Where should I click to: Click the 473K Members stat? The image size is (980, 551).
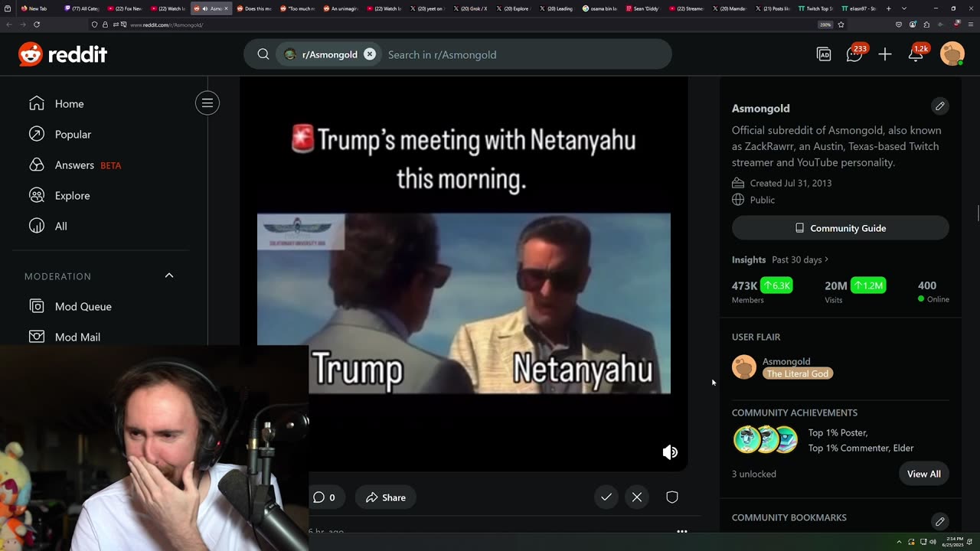tap(763, 292)
